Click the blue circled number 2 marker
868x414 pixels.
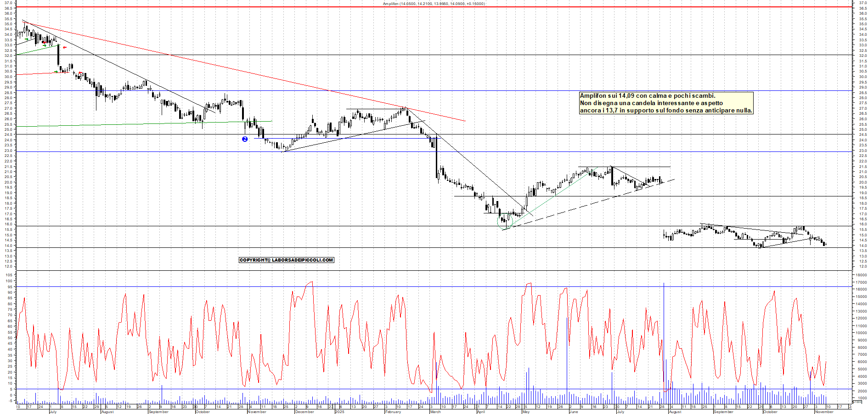[x=245, y=139]
